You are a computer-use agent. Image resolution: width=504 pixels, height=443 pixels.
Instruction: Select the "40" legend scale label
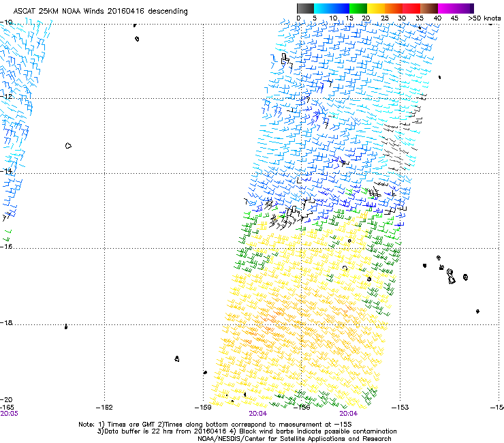[437, 18]
